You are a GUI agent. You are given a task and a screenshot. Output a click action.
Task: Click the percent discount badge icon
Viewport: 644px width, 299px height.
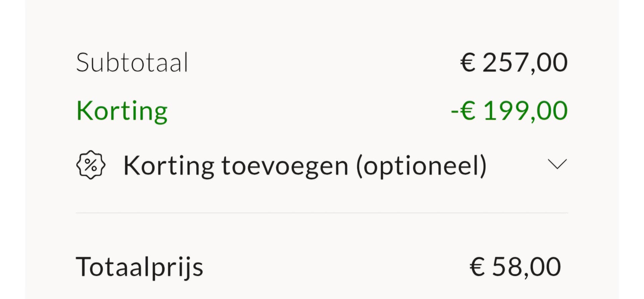tap(91, 165)
